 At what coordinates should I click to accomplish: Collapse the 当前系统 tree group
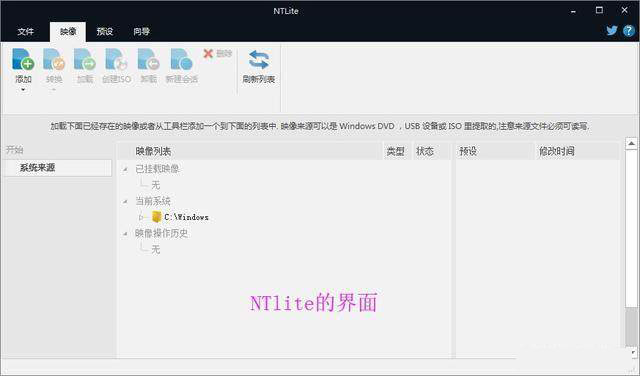[125, 201]
